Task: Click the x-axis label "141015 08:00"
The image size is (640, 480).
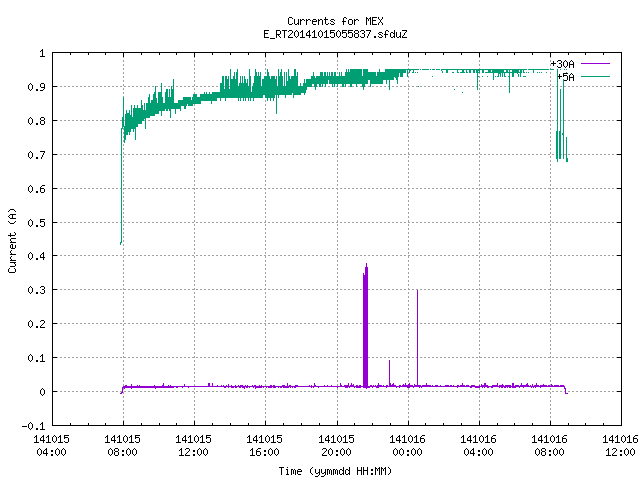Action: point(122,445)
